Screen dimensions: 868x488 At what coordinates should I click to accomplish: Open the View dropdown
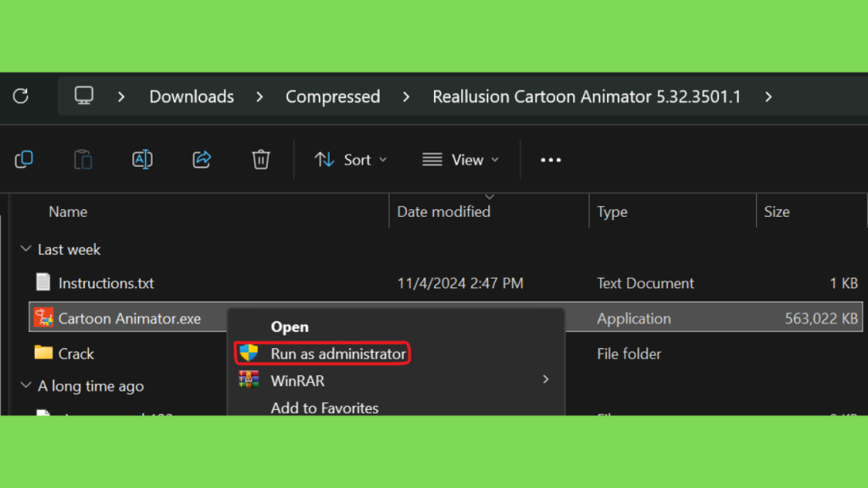(460, 160)
